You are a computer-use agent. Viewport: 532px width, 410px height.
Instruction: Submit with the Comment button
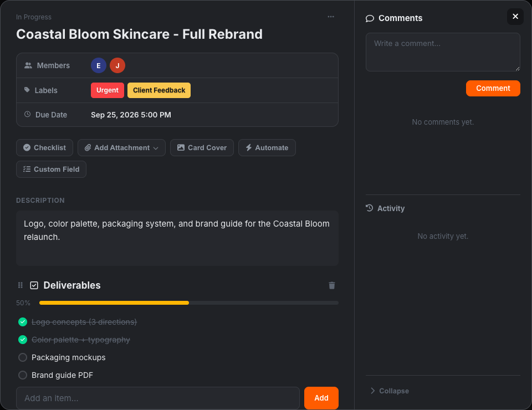[x=493, y=89]
